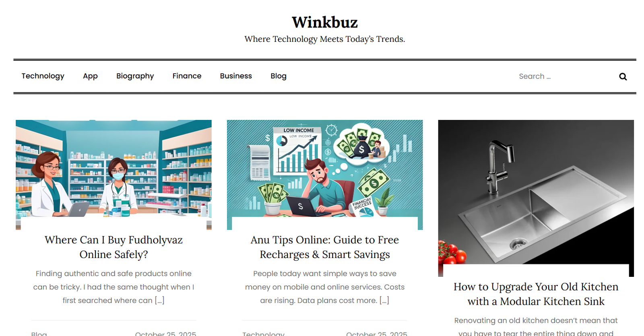
Task: Open 'How to Upgrade Your Old Kitchen' article
Action: (x=536, y=294)
